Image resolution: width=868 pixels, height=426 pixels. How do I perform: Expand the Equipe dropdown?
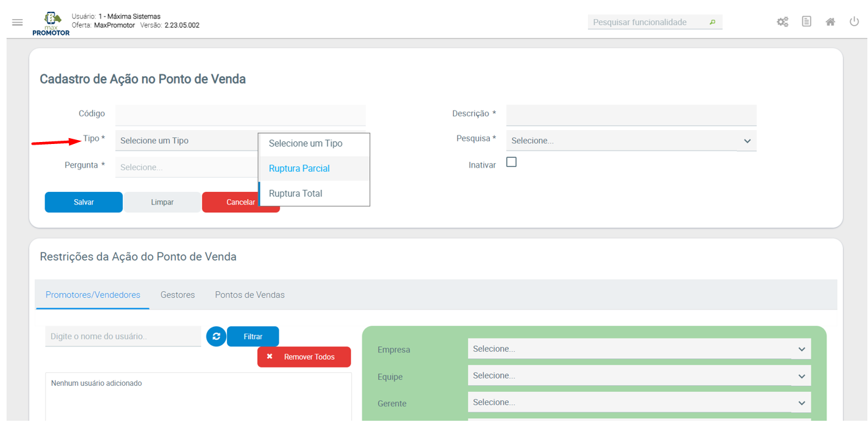coord(639,376)
